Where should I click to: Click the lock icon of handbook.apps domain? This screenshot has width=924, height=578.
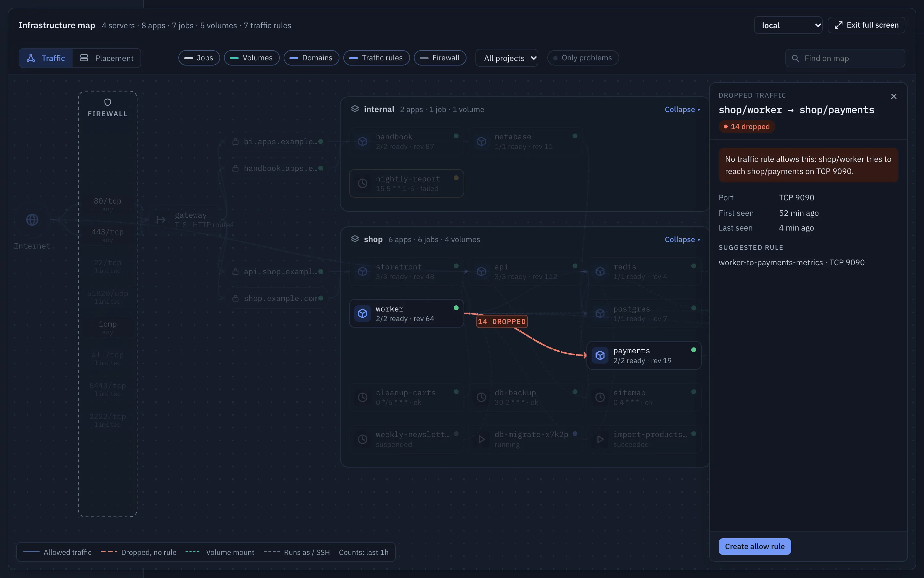235,168
